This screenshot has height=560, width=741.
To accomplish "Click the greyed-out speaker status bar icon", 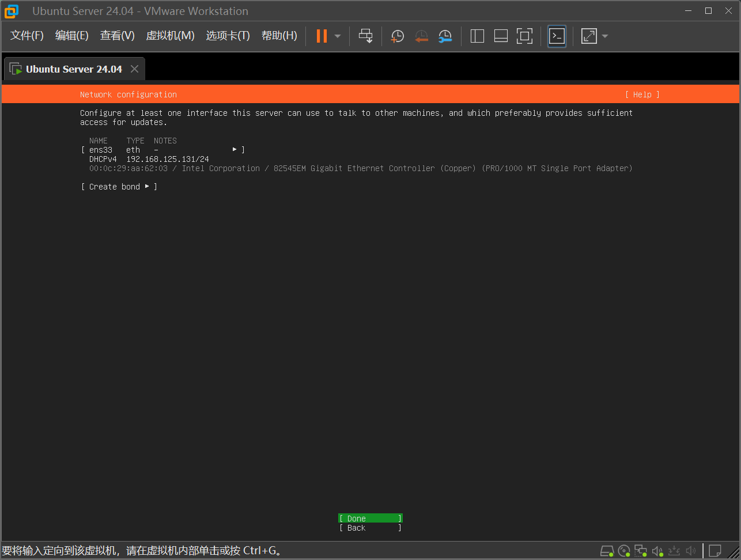I will tap(691, 551).
